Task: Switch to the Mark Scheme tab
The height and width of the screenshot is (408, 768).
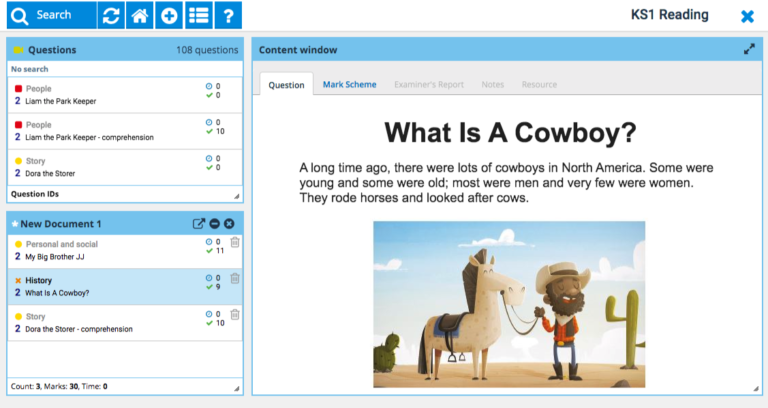Action: tap(349, 85)
